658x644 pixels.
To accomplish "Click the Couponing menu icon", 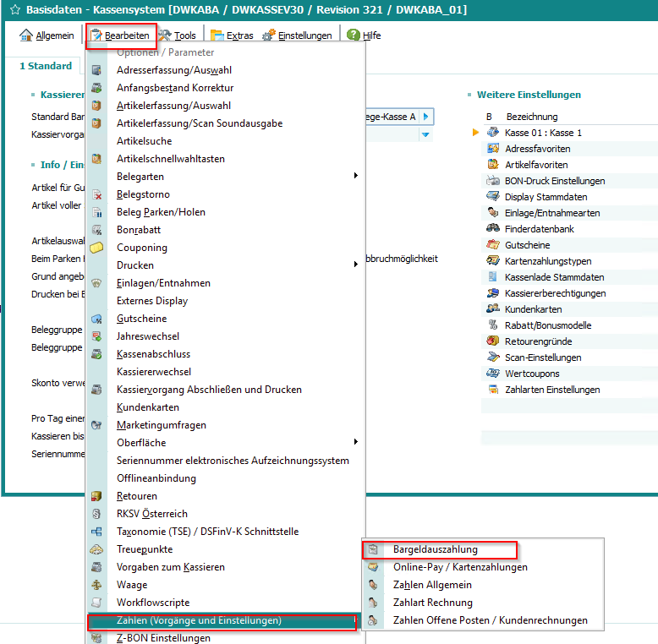I will 96,248.
